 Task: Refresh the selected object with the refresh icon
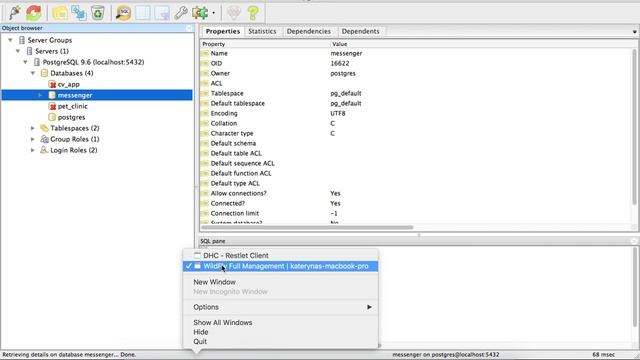[x=34, y=13]
